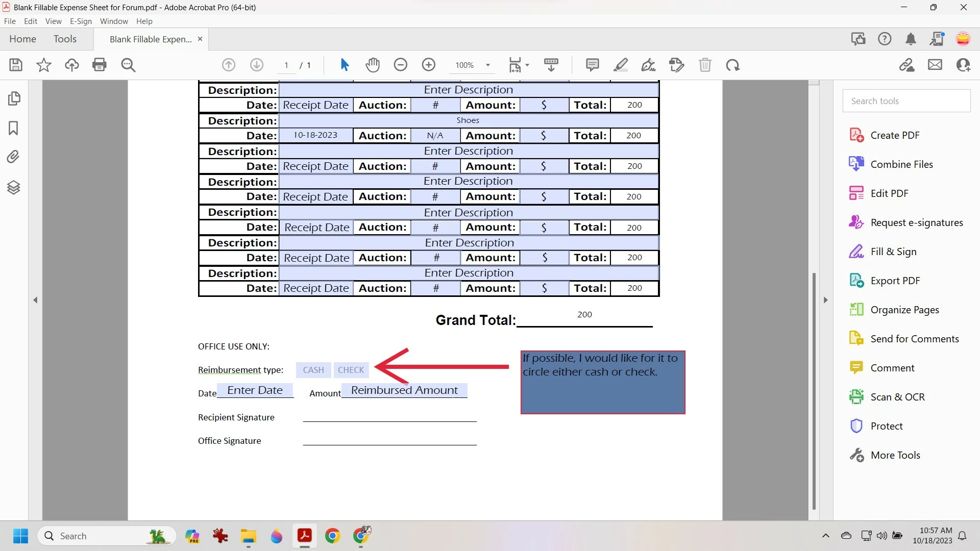Select the Hand pan tool
Image resolution: width=980 pixels, height=551 pixels.
point(373,65)
